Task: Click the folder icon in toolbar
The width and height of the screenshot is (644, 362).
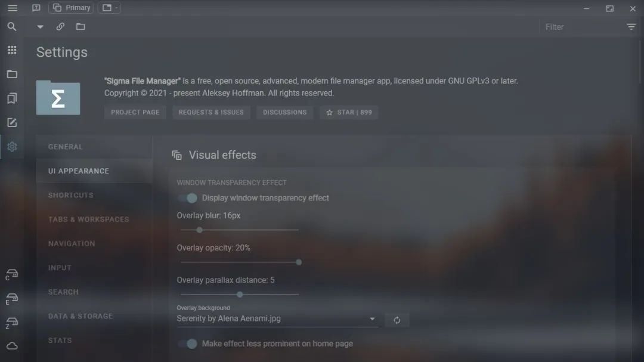Action: (x=80, y=27)
